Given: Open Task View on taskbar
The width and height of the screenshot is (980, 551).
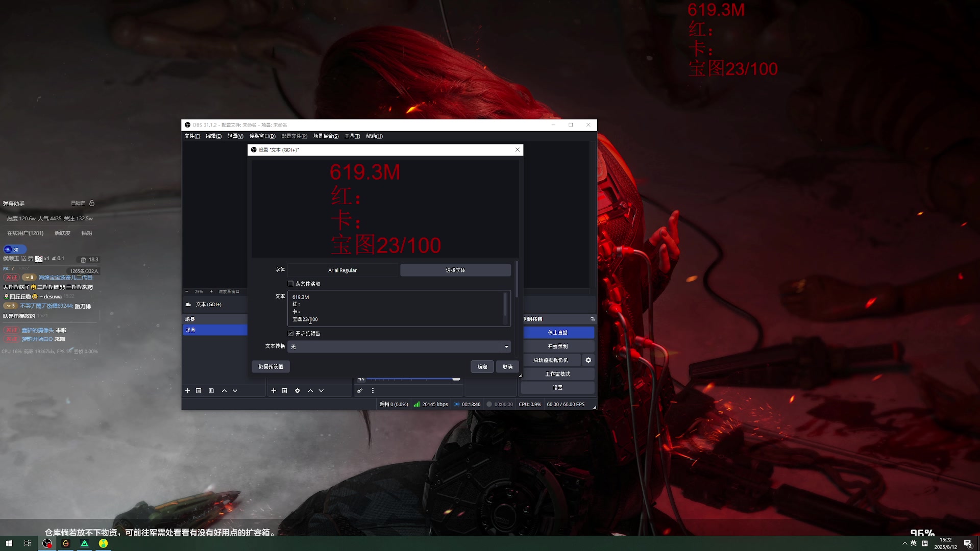Looking at the screenshot, I should (x=28, y=543).
